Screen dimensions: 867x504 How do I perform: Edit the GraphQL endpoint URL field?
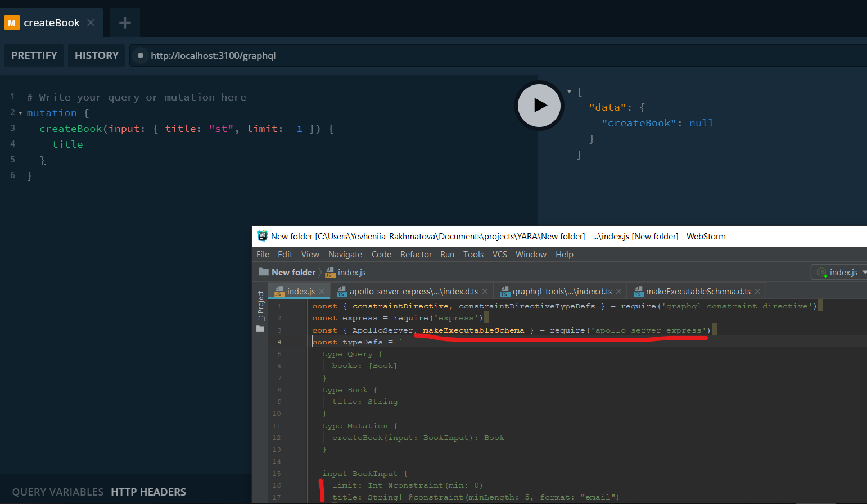click(x=498, y=56)
